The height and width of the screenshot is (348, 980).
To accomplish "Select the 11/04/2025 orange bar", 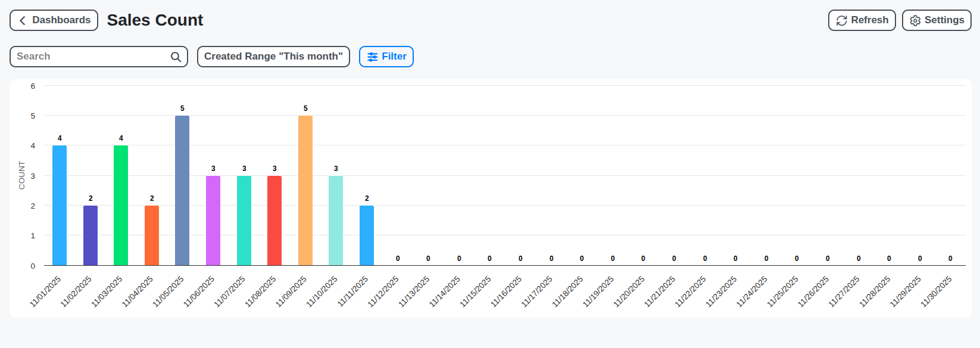I will coord(152,235).
